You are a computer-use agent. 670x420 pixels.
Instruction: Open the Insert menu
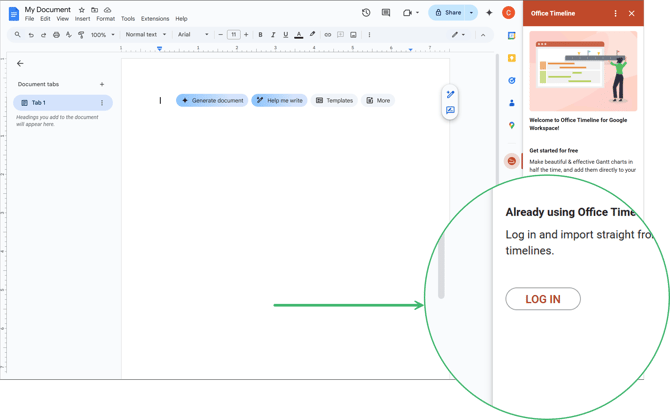pyautogui.click(x=82, y=19)
